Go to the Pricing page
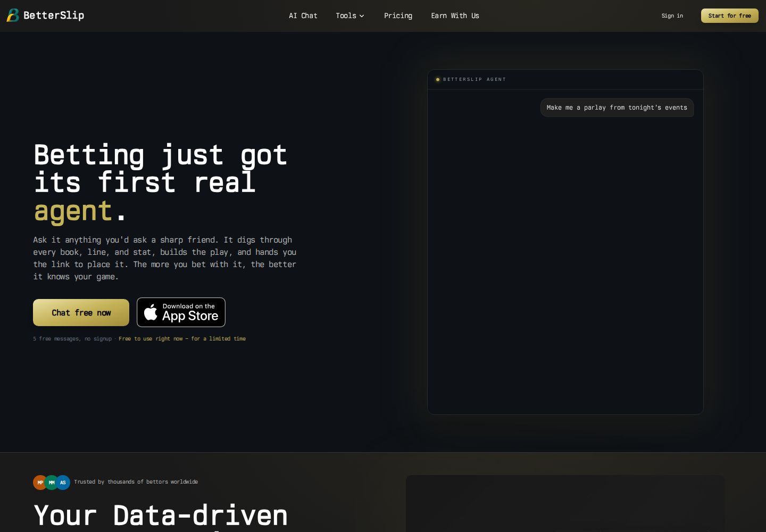Viewport: 766px width, 532px height. (x=398, y=16)
